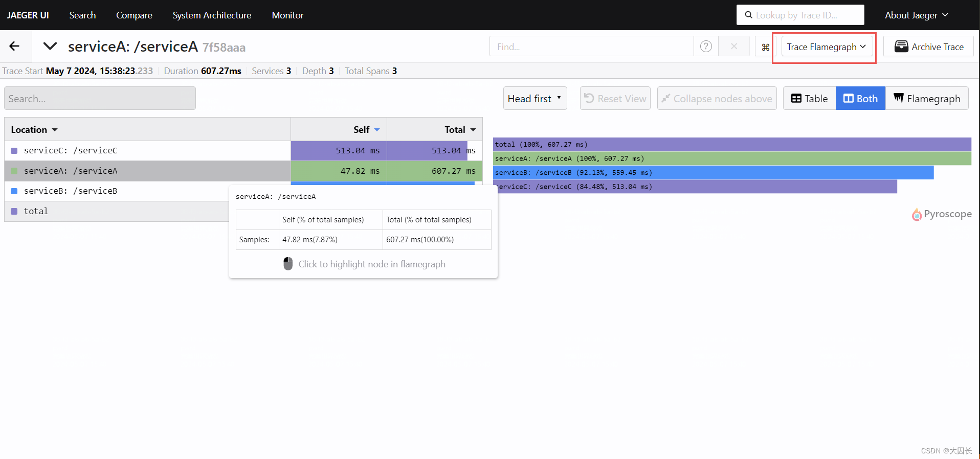
Task: Click the Table grid icon
Action: pos(796,99)
